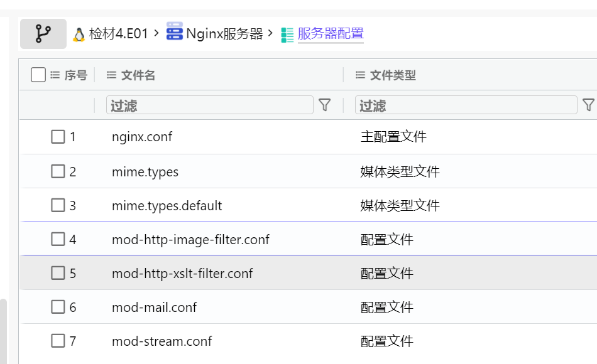This screenshot has width=597, height=364.
Task: Click the filter funnel for file type column
Action: [x=588, y=105]
